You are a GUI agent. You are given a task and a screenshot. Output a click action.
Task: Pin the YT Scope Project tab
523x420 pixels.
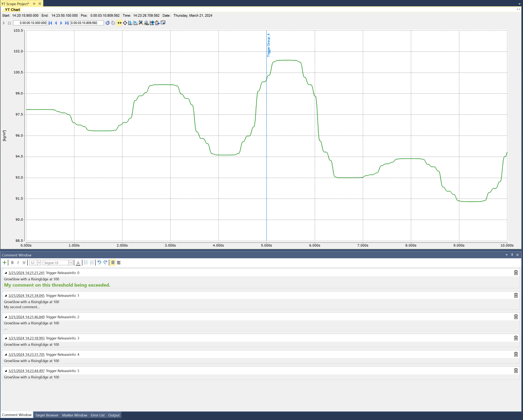point(34,4)
